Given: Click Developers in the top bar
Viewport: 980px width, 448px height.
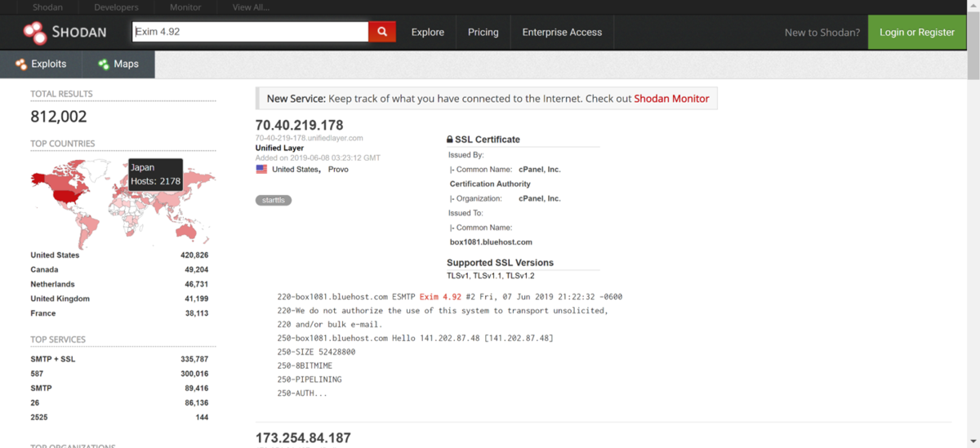Looking at the screenshot, I should coord(116,7).
